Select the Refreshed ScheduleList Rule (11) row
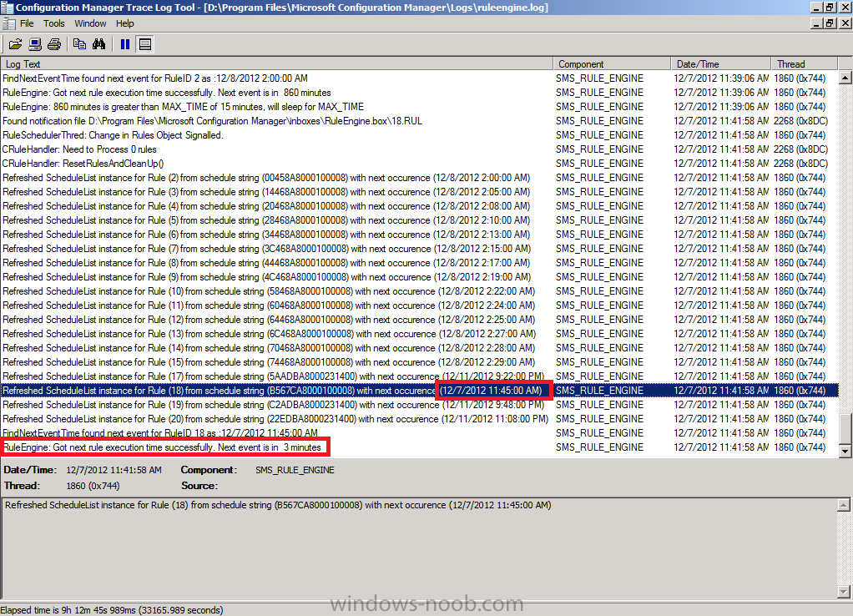 (420, 305)
